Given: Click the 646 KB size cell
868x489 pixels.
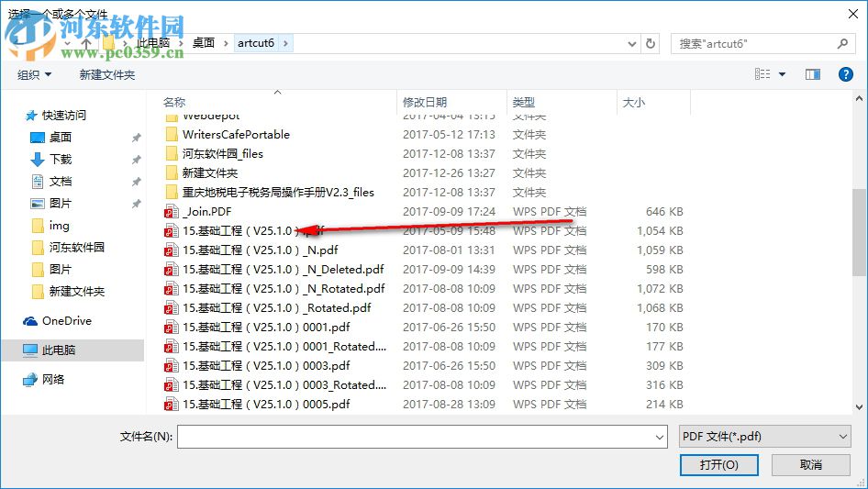Looking at the screenshot, I should [664, 212].
